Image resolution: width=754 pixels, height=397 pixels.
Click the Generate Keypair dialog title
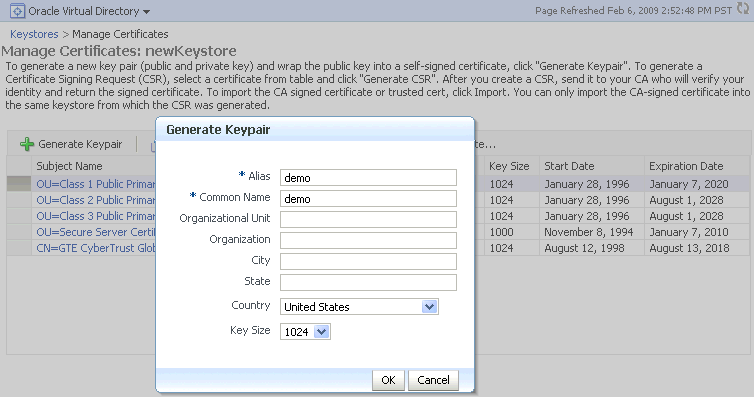click(218, 130)
